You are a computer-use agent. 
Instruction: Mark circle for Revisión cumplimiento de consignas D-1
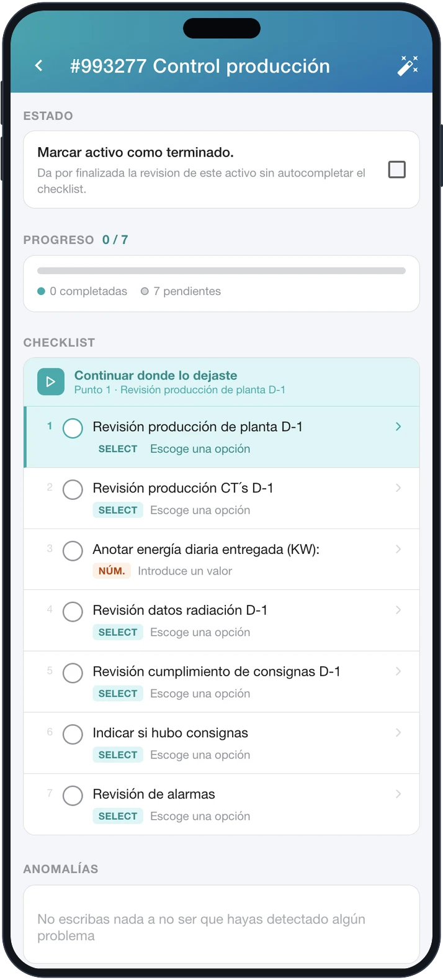73,673
